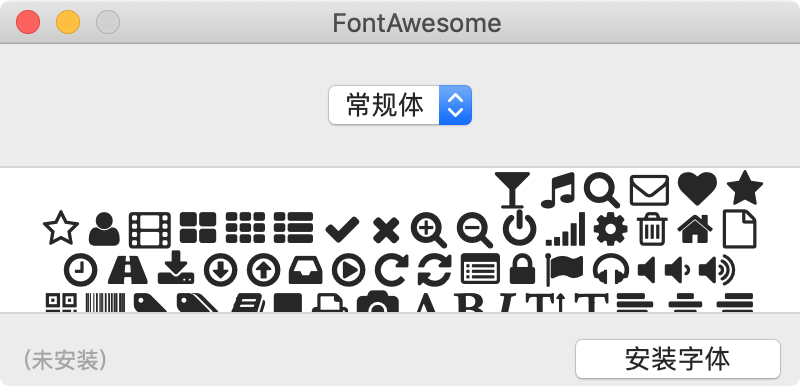800x386 pixels.
Task: Open the 常规体 font style dropdown
Action: pos(400,105)
